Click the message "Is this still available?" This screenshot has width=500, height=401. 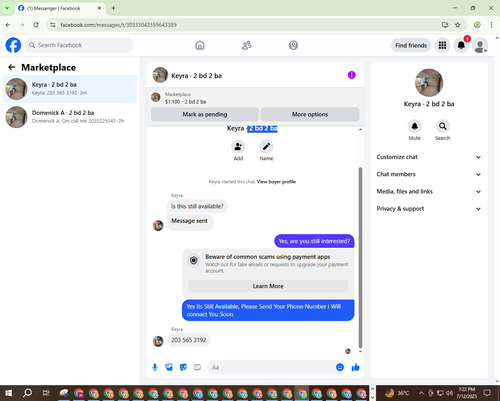[197, 206]
